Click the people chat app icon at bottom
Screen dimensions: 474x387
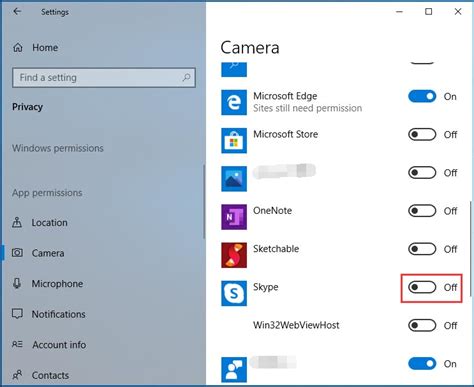click(x=234, y=370)
